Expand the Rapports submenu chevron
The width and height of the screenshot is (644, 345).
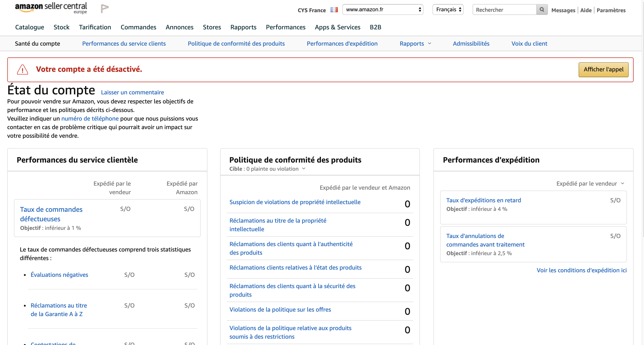[x=430, y=44]
